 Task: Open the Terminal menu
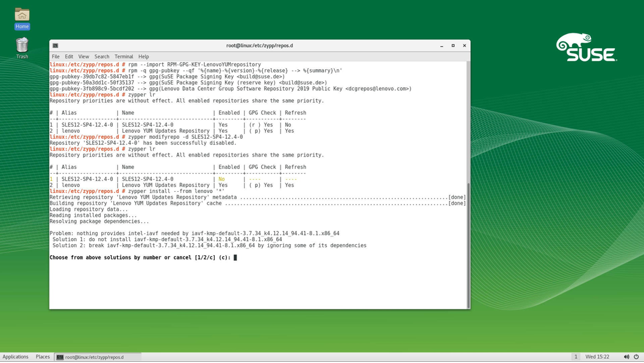click(x=124, y=57)
